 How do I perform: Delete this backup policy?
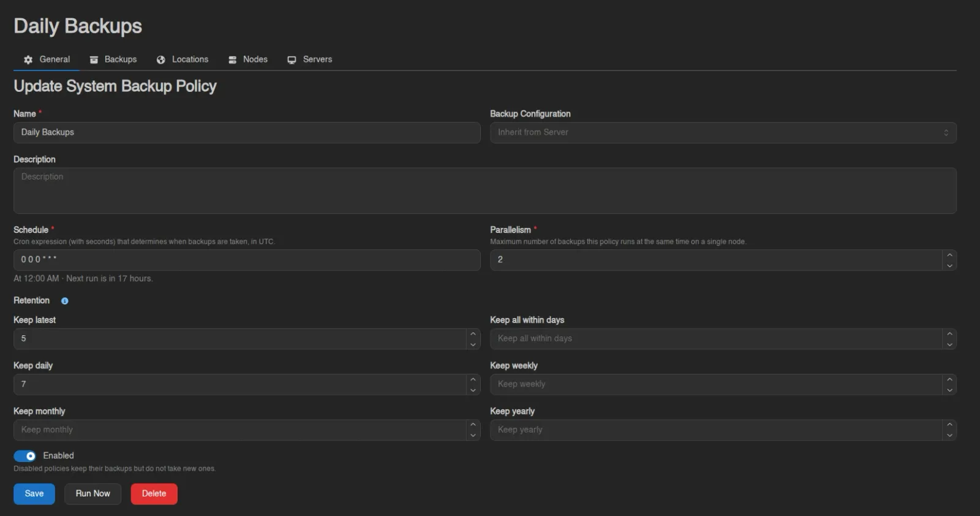154,494
